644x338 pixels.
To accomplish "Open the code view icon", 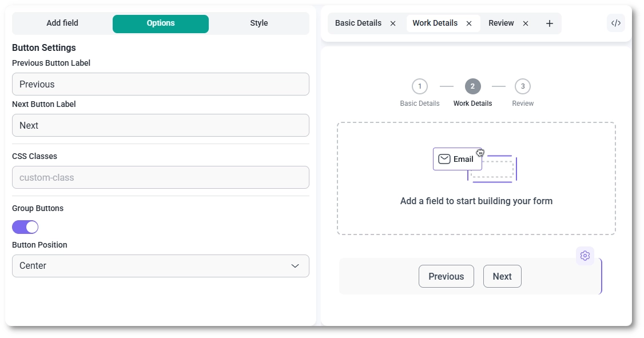I will 615,23.
